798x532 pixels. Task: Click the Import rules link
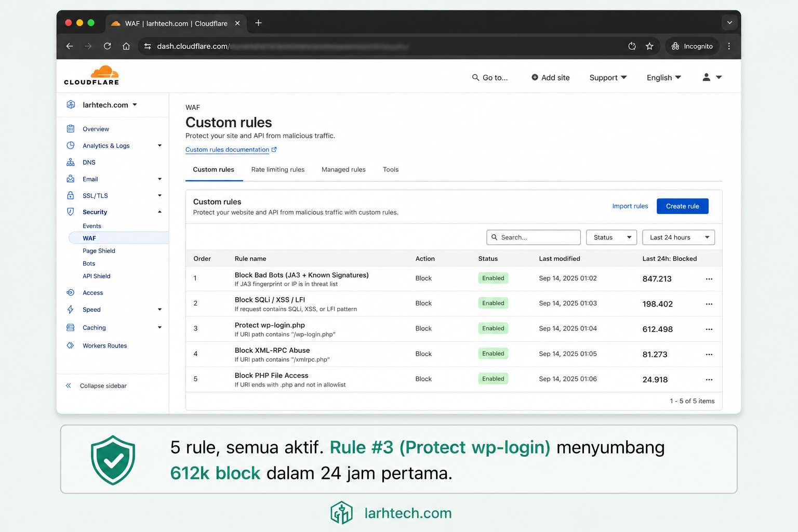pyautogui.click(x=630, y=206)
